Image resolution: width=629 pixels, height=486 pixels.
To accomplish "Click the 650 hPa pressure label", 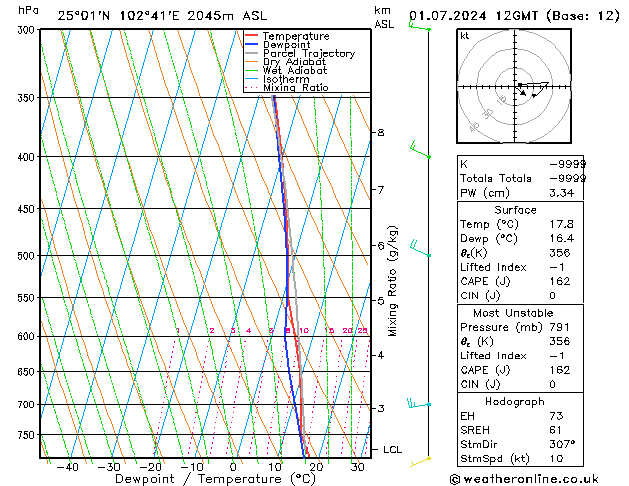I will (28, 372).
